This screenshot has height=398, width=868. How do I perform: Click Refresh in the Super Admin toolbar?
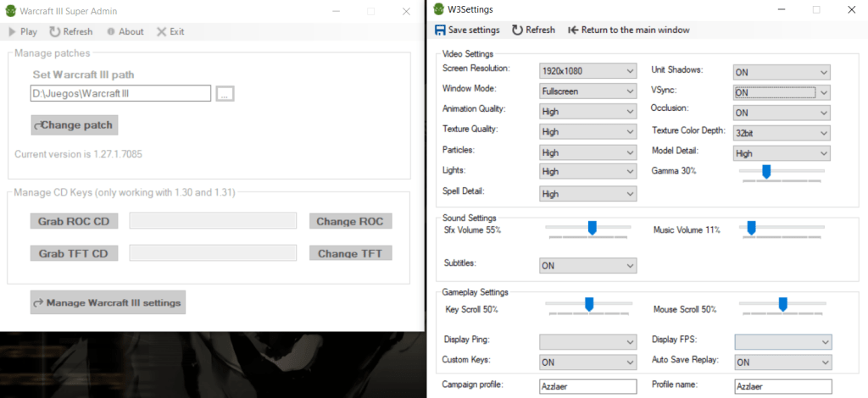click(x=71, y=31)
